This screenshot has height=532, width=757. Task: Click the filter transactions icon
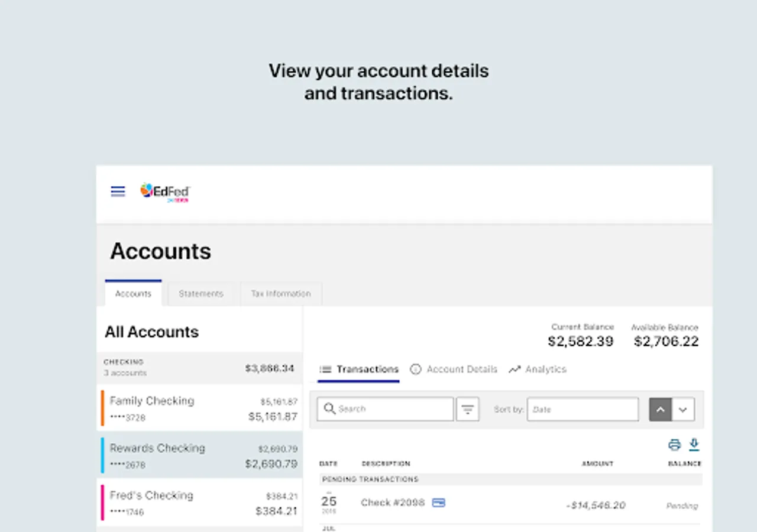(x=467, y=409)
